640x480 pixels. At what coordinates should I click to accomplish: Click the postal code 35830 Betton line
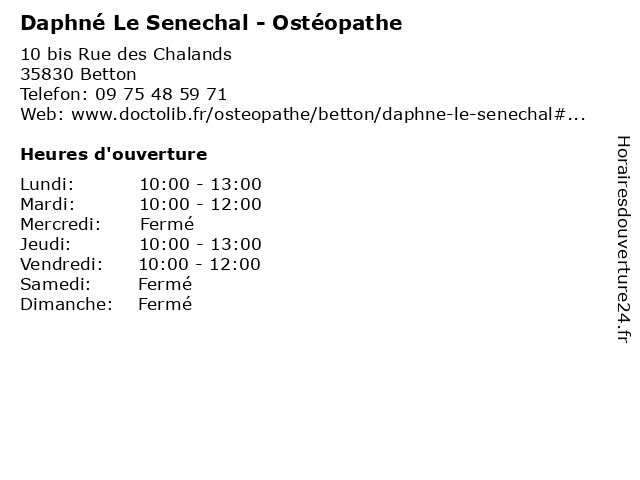(x=78, y=74)
